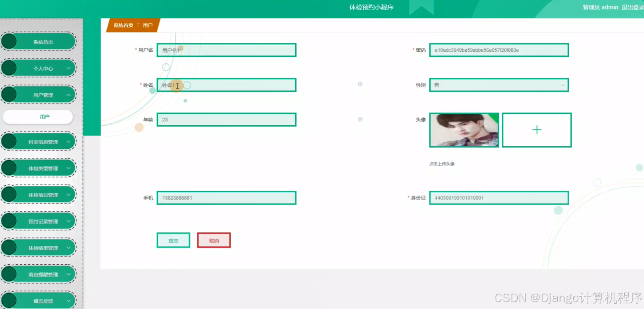This screenshot has height=309, width=644.
Task: Click inside the 用户名 input field
Action: 226,50
